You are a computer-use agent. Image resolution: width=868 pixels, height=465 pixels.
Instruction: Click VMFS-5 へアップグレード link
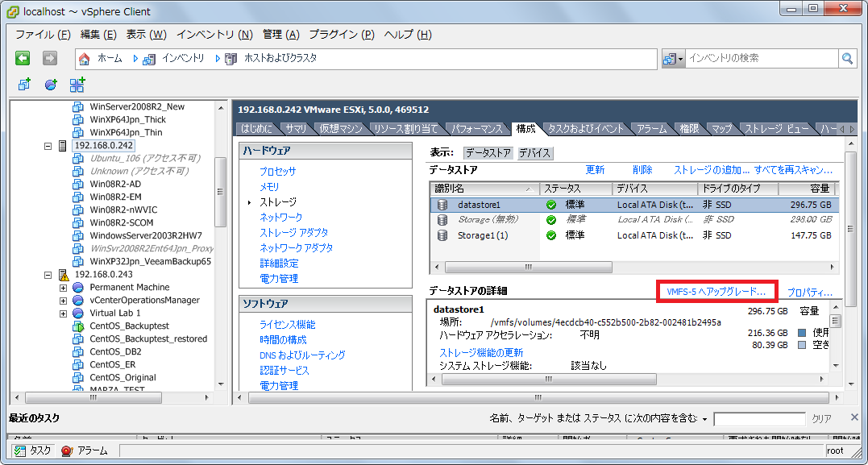click(x=716, y=291)
